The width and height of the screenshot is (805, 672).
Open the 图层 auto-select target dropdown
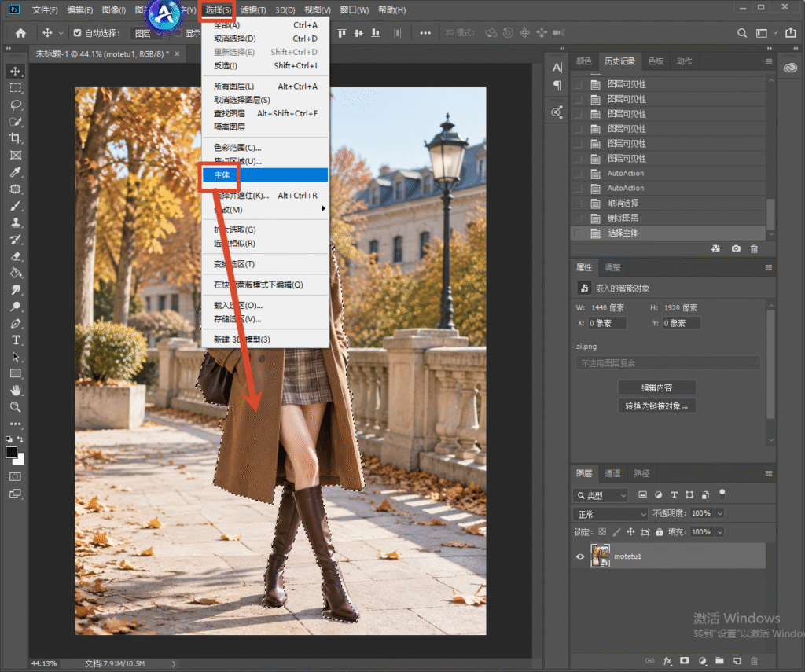pyautogui.click(x=145, y=33)
